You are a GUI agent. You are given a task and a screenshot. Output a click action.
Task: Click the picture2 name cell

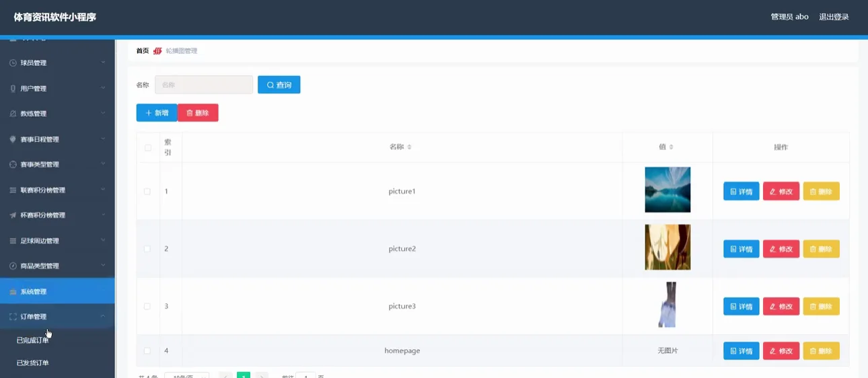click(x=402, y=249)
